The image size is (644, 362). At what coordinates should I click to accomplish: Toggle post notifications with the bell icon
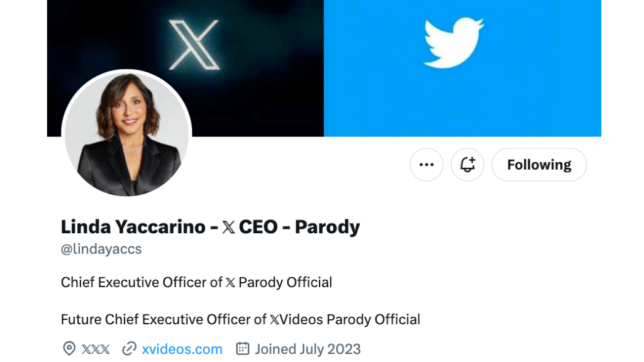pos(467,165)
